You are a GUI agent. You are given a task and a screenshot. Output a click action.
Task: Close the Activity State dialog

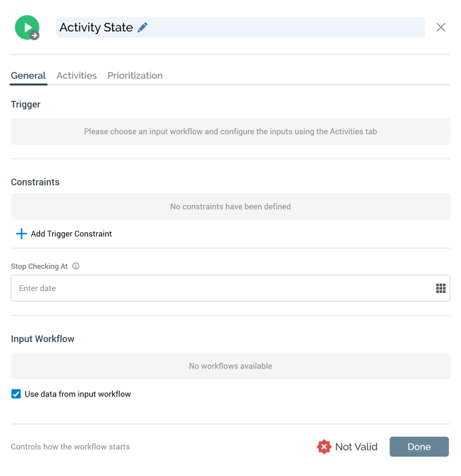[x=441, y=27]
